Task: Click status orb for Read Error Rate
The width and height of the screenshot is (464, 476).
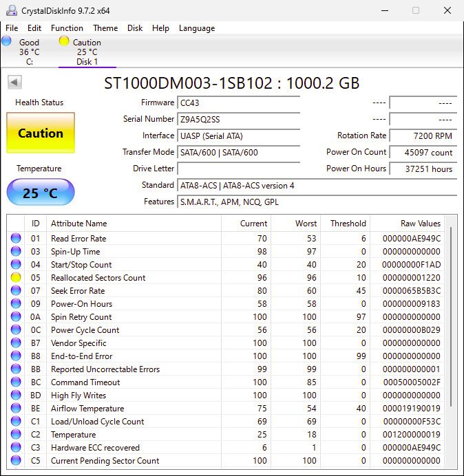Action: pyautogui.click(x=16, y=238)
